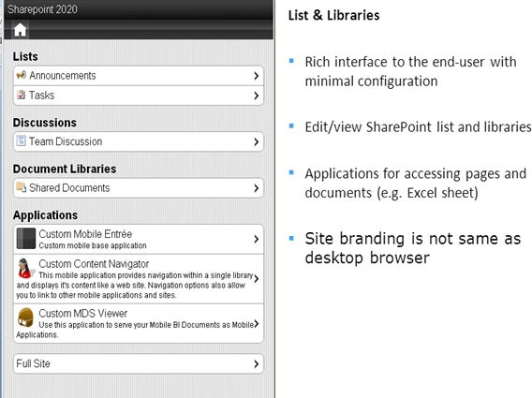This screenshot has height=398, width=532.
Task: Open chevron on Full Site row
Action: 256,364
